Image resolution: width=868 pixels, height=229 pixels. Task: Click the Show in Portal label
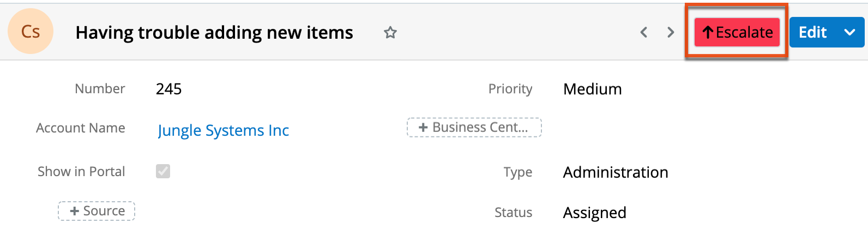click(x=81, y=172)
